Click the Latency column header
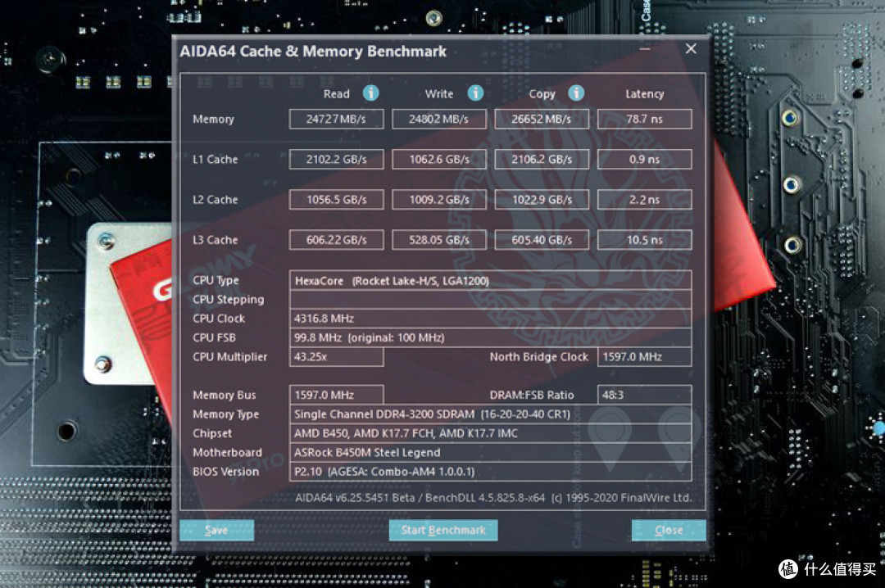Viewport: 885px width, 588px height. pyautogui.click(x=645, y=94)
